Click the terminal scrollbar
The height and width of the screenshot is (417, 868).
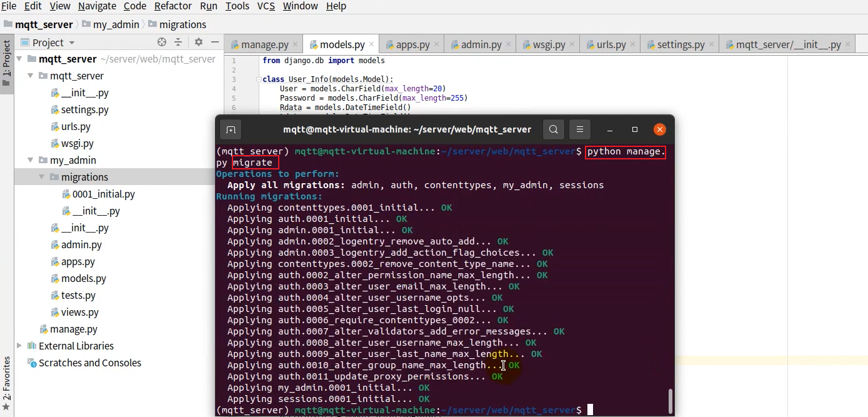click(671, 400)
